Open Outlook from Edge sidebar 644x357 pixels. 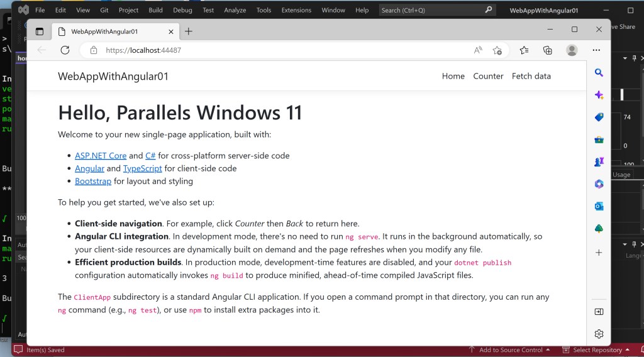599,206
